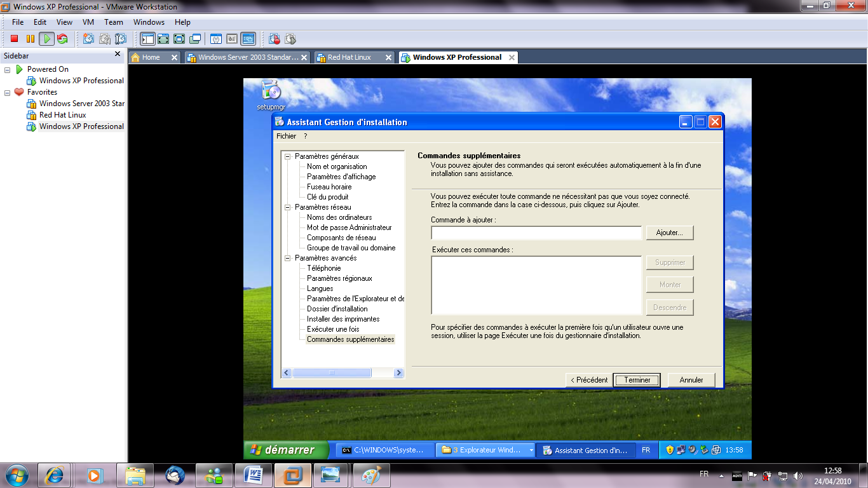Collapse the Paramètres avancés tree node
The width and height of the screenshot is (868, 488).
click(x=288, y=258)
